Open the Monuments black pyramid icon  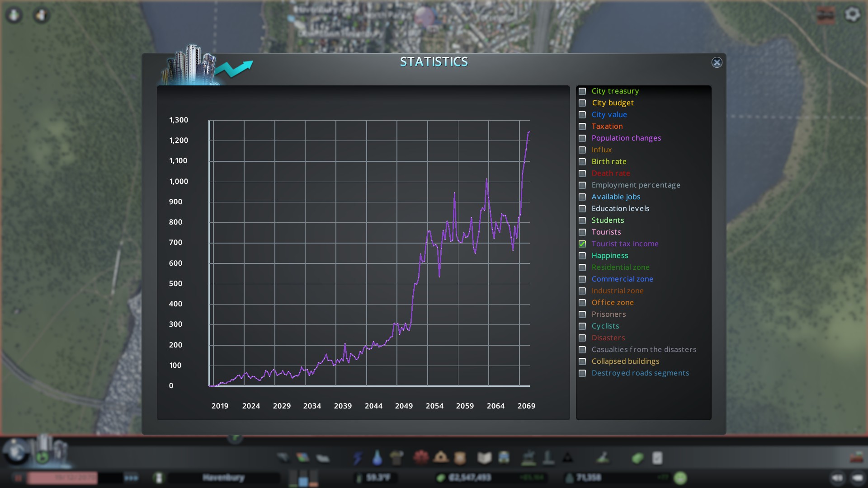point(567,458)
